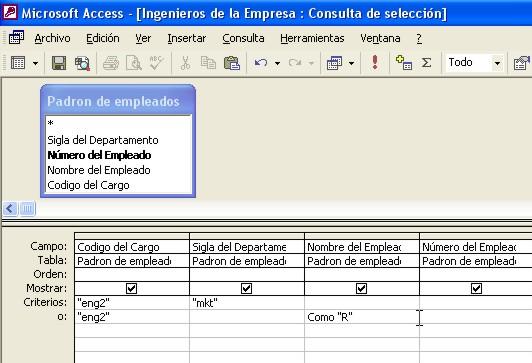Uncheck Mostrar for Sigla del Departamento column
Viewport: 532px width, 363px height.
tap(246, 288)
